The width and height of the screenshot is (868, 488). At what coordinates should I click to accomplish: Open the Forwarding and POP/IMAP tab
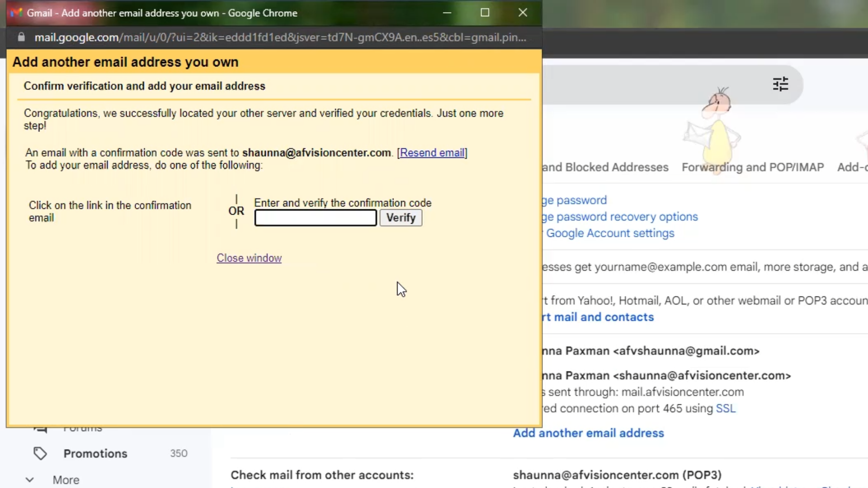pyautogui.click(x=752, y=167)
